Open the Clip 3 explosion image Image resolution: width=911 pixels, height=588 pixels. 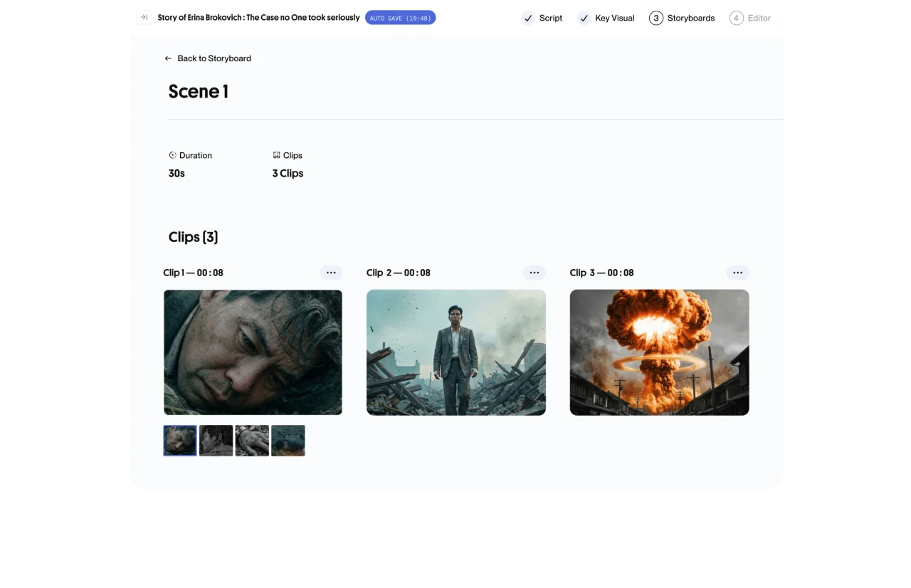(x=660, y=352)
